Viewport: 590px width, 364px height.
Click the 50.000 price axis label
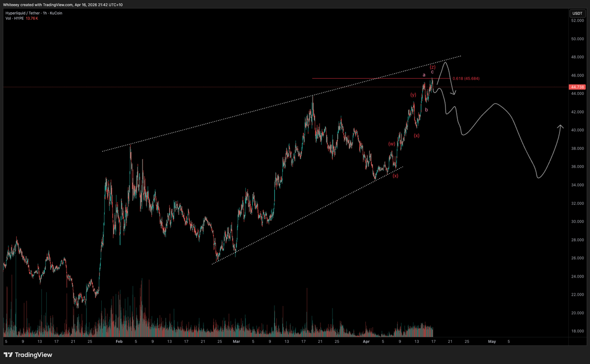[x=577, y=39]
